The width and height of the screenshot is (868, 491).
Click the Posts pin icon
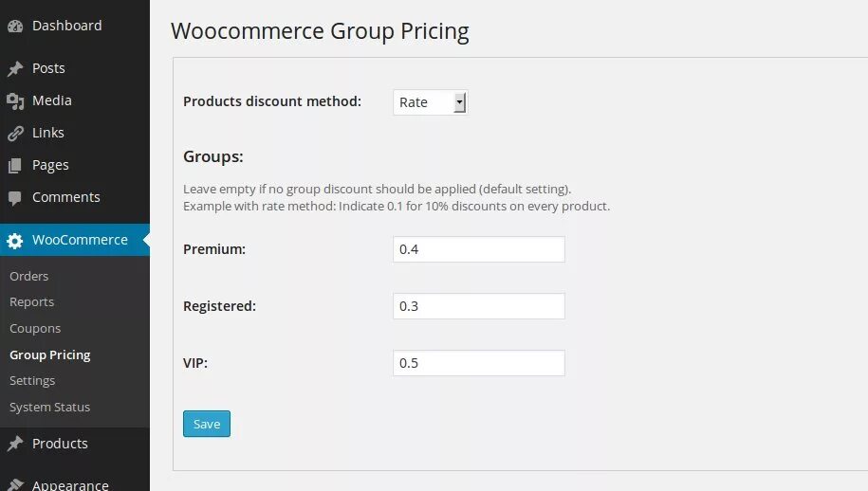(15, 69)
